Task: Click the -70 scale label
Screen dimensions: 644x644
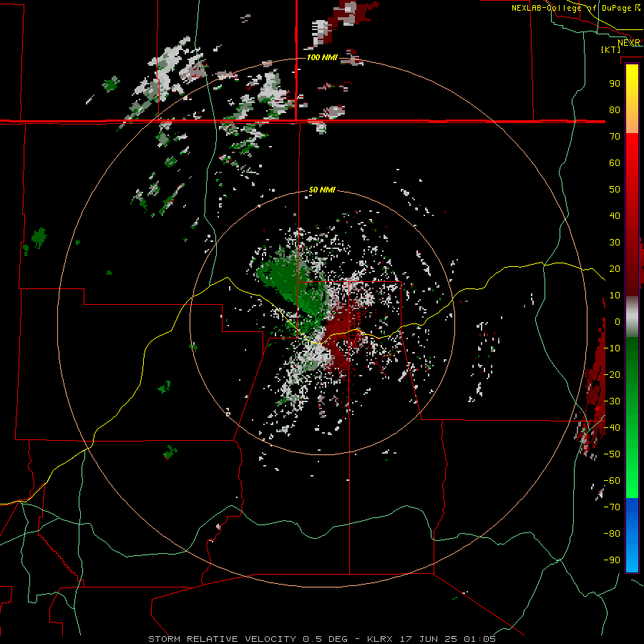Action: [612, 507]
